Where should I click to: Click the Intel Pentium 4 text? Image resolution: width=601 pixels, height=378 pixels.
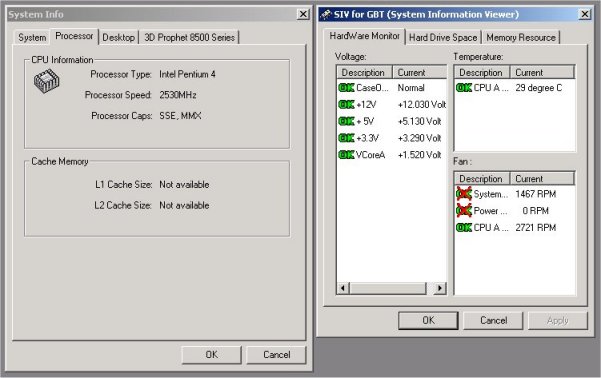click(x=187, y=74)
